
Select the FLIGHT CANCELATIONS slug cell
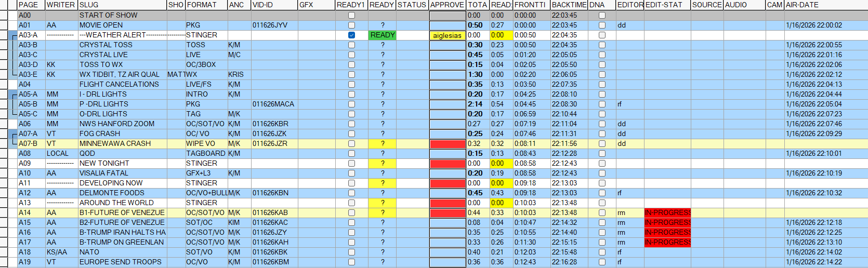coord(123,84)
